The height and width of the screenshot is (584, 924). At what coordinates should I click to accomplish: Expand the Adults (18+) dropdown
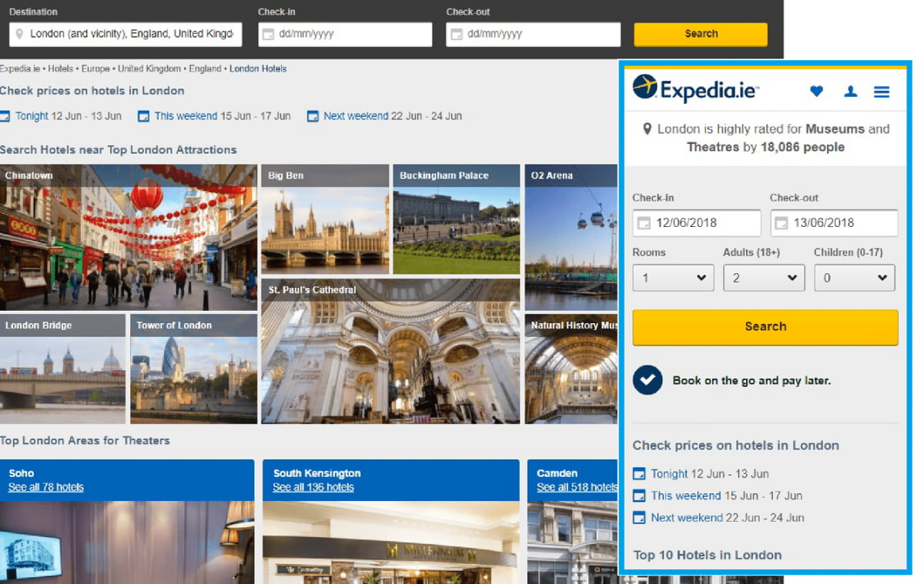click(764, 278)
